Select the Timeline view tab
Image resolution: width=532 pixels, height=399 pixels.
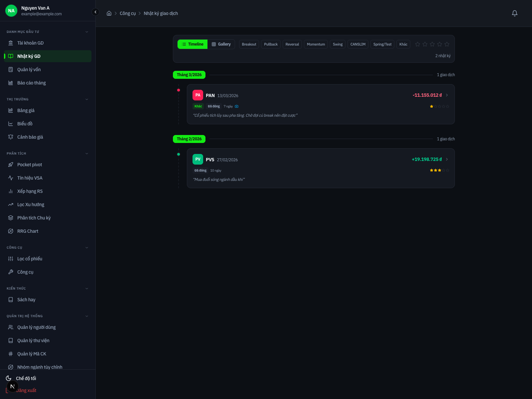193,44
